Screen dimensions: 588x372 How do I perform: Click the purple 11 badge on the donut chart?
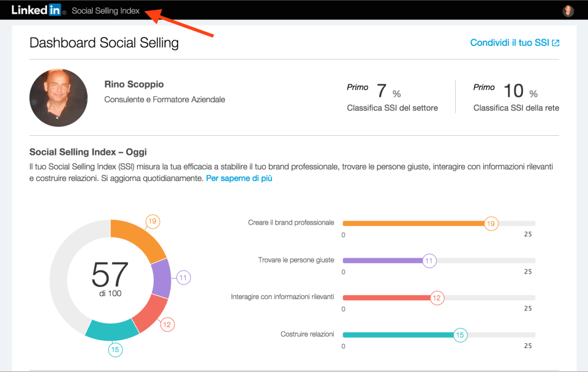click(x=183, y=277)
